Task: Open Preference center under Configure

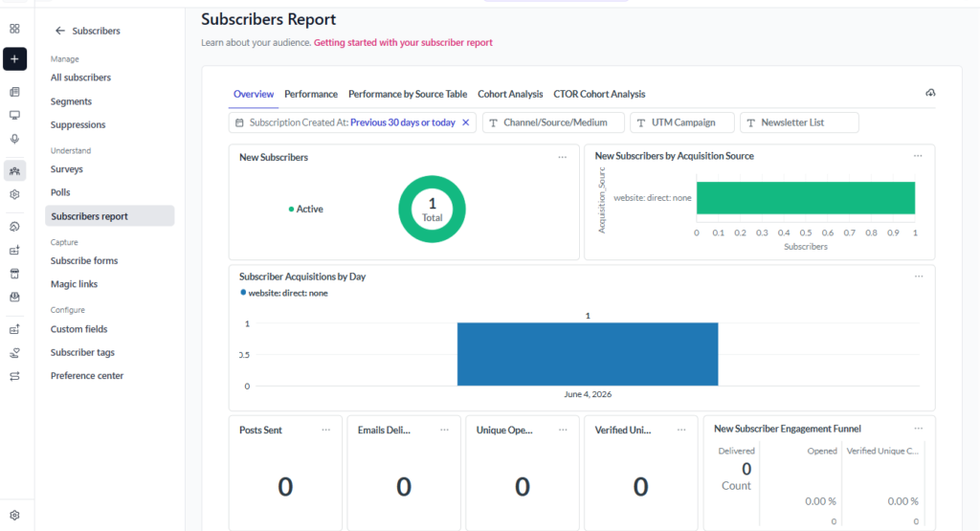Action: point(87,376)
